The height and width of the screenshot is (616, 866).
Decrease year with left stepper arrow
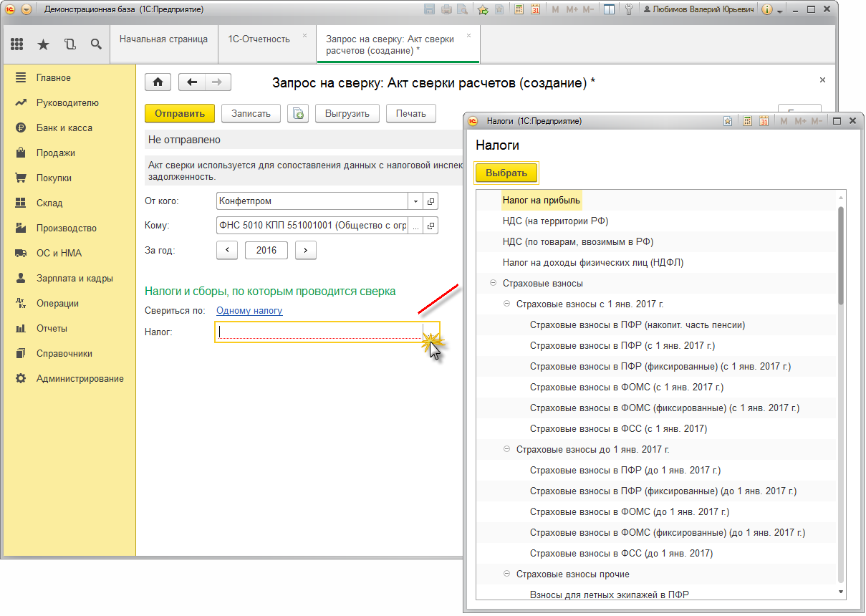tap(227, 250)
